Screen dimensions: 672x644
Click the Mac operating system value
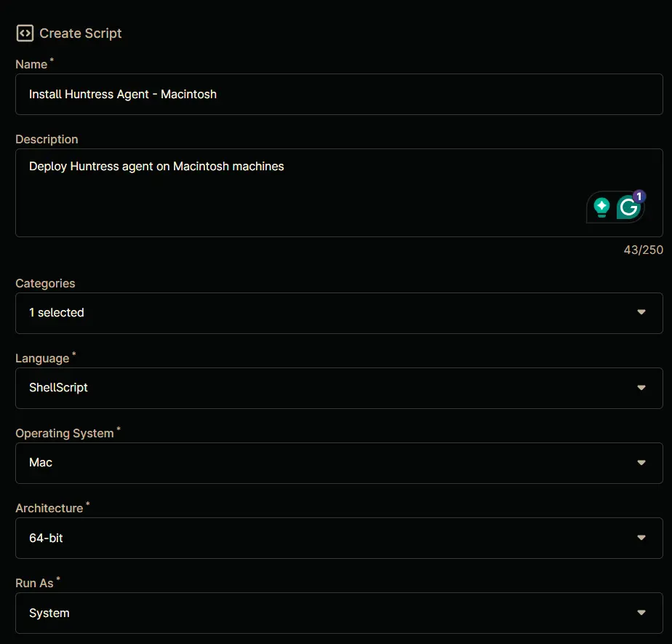tap(41, 463)
